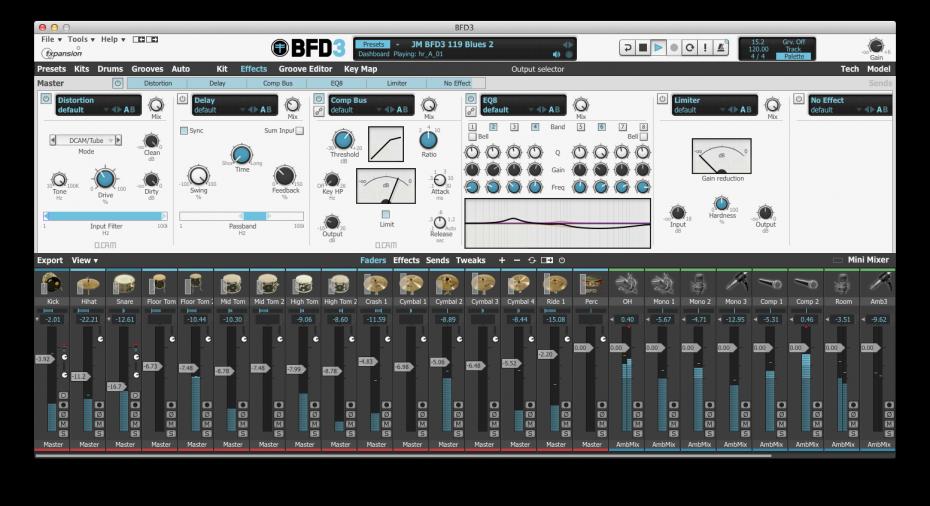Image resolution: width=930 pixels, height=506 pixels.
Task: Click the Crash 1 cymbal icon
Action: [376, 284]
